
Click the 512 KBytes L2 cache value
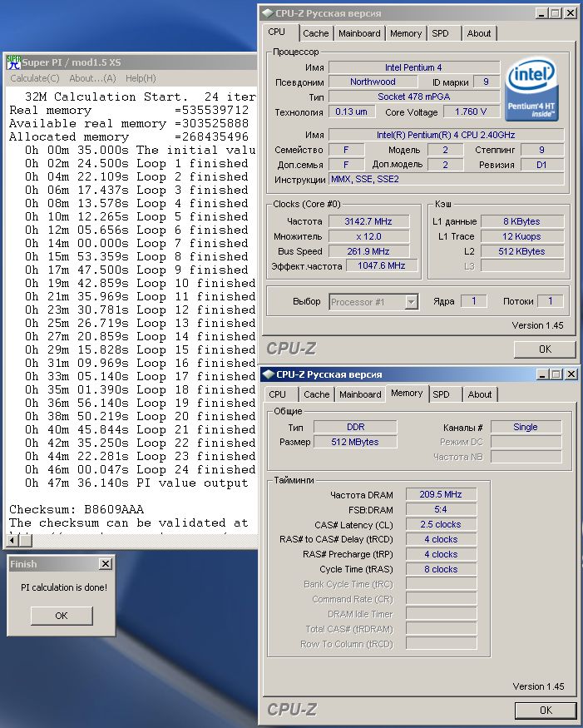click(x=522, y=251)
